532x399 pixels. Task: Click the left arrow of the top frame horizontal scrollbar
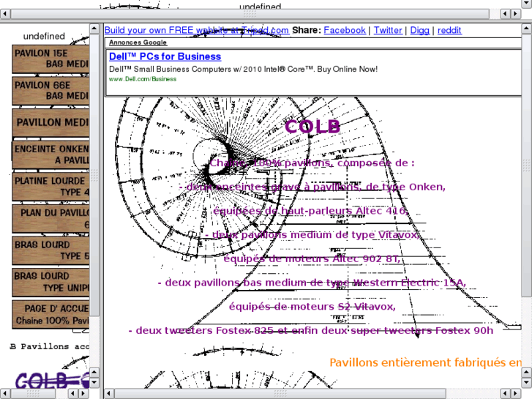click(5, 14)
